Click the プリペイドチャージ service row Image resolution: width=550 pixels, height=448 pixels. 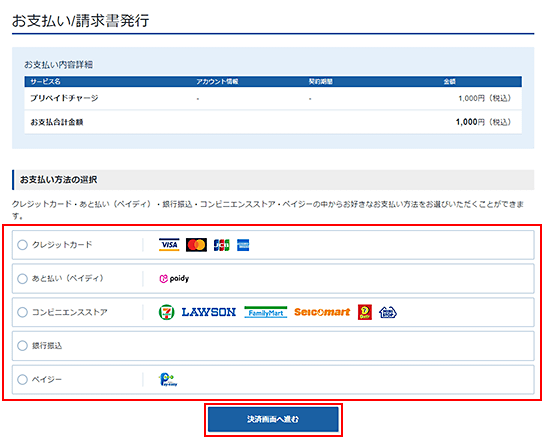tap(273, 98)
